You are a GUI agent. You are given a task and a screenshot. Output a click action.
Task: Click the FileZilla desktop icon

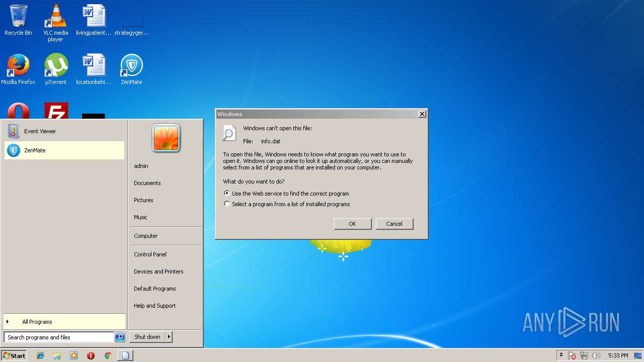point(56,111)
